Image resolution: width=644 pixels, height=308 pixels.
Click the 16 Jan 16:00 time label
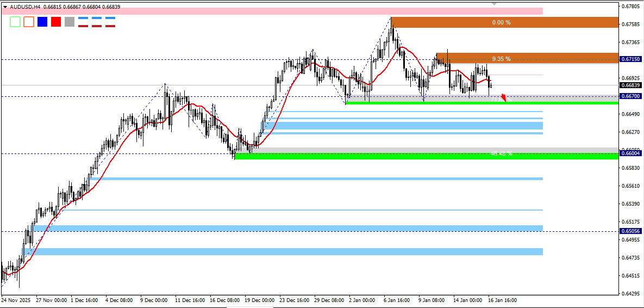point(502,300)
